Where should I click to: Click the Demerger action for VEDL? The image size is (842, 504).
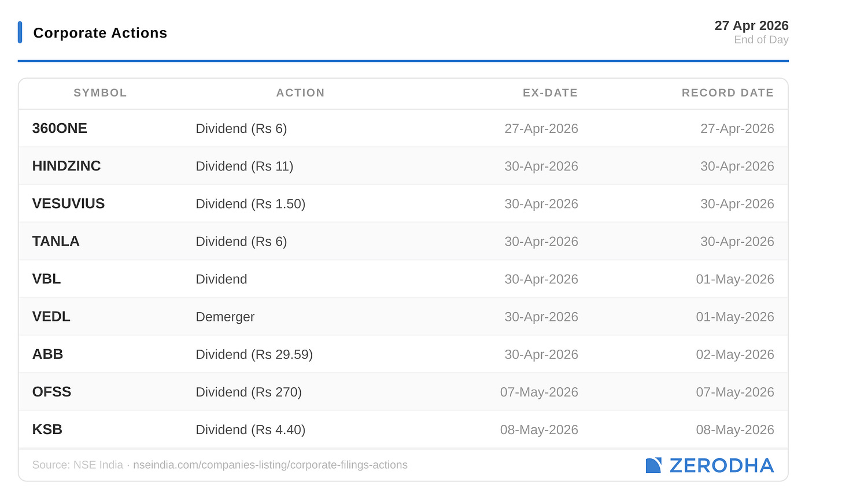click(x=225, y=317)
